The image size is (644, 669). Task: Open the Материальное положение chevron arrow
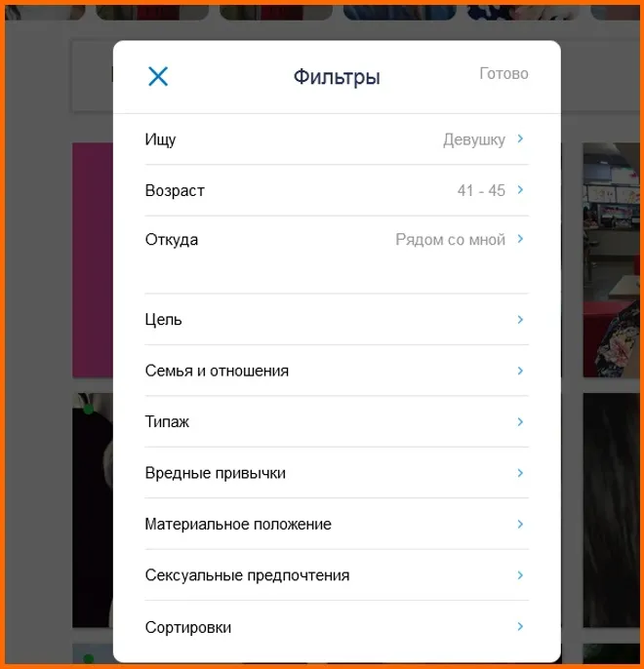pos(520,524)
